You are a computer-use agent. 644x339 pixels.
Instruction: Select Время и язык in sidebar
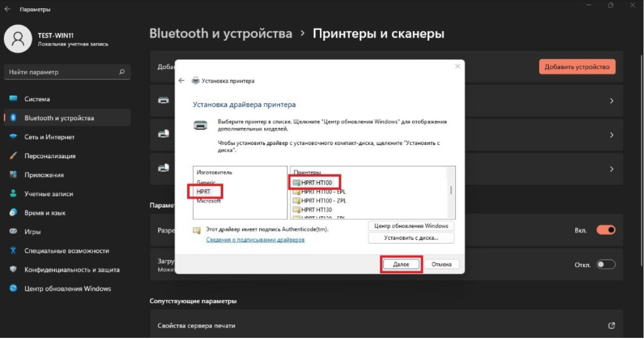point(45,213)
